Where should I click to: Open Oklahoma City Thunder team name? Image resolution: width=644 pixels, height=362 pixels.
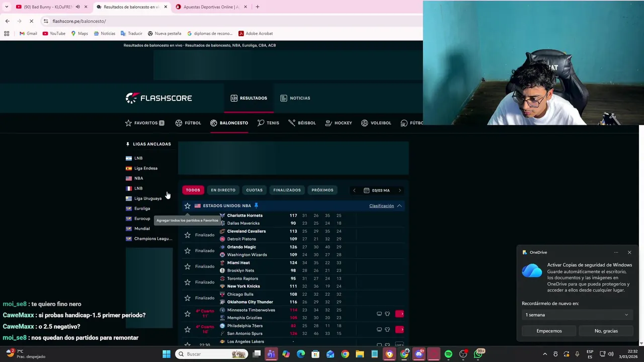(x=250, y=302)
